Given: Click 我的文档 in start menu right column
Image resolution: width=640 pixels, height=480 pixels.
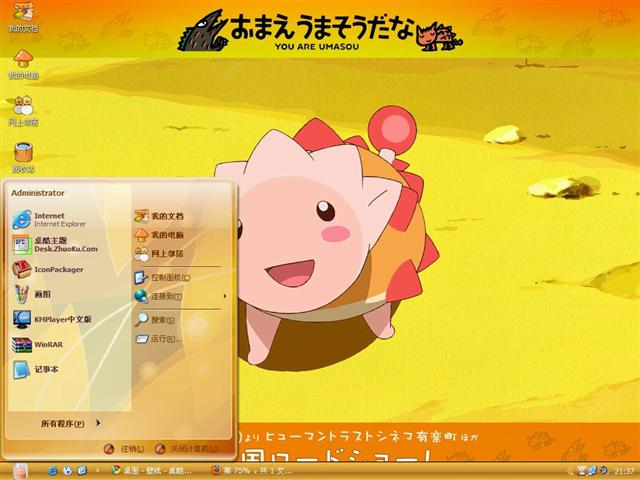Looking at the screenshot, I should point(159,216).
